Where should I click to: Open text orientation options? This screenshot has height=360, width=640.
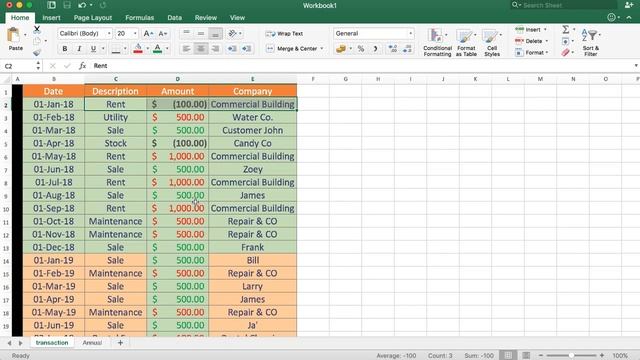pyautogui.click(x=234, y=33)
